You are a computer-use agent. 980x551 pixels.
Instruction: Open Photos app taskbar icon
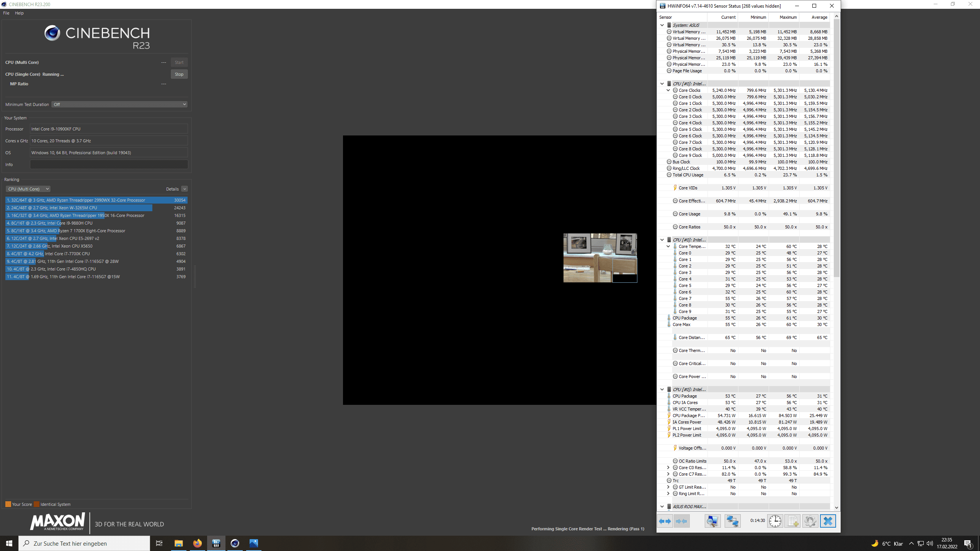click(x=253, y=543)
